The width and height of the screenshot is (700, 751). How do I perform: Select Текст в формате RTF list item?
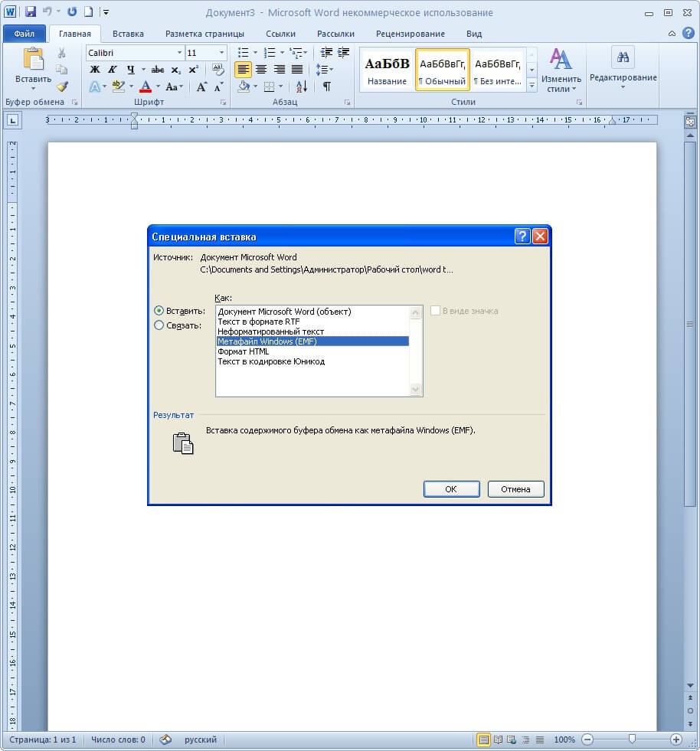(x=312, y=322)
